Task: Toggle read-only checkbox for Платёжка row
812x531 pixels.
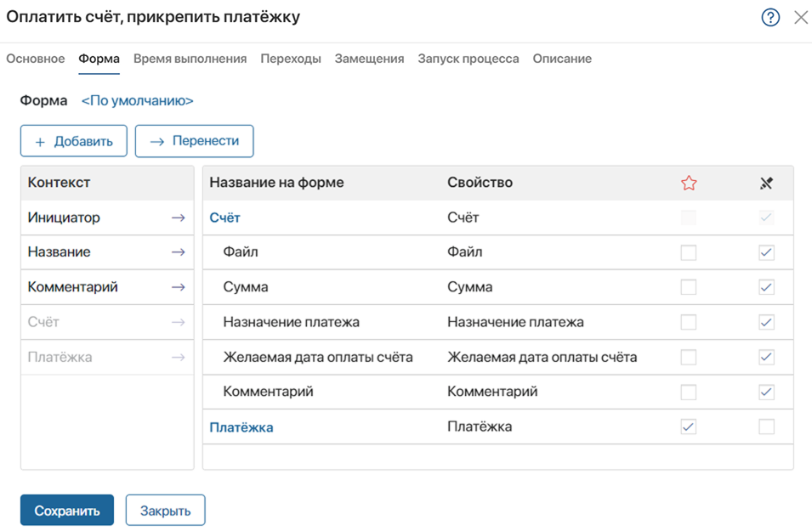Action: (x=766, y=427)
